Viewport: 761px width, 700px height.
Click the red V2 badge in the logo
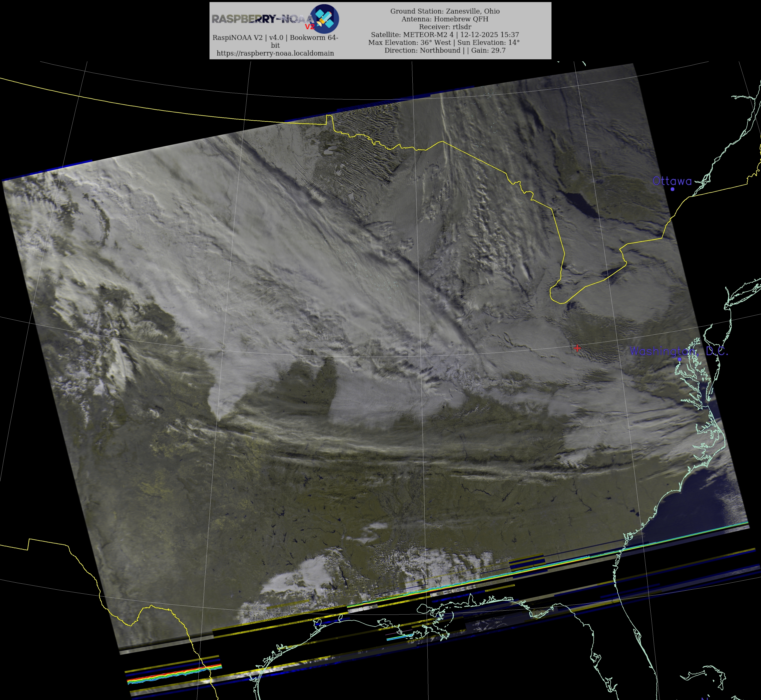310,27
